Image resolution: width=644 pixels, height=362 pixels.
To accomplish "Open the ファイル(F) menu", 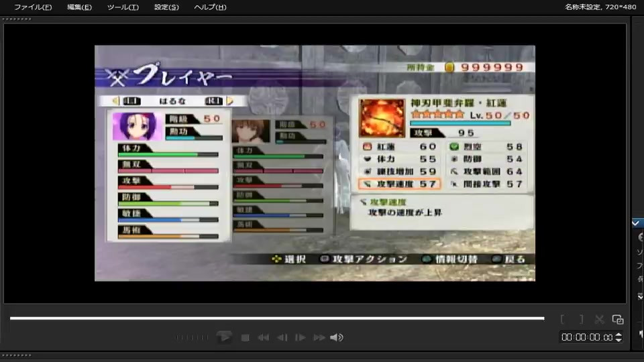I will click(x=33, y=7).
